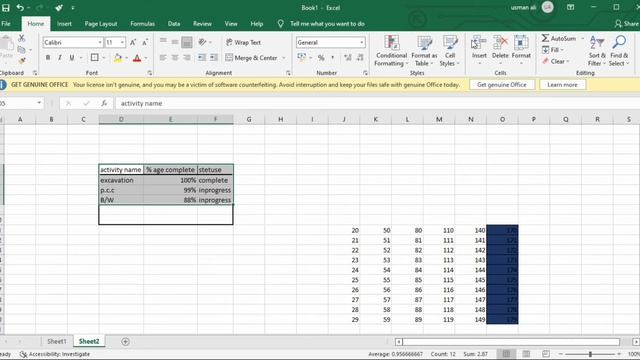
Task: Toggle Italic formatting
Action: pos(60,58)
